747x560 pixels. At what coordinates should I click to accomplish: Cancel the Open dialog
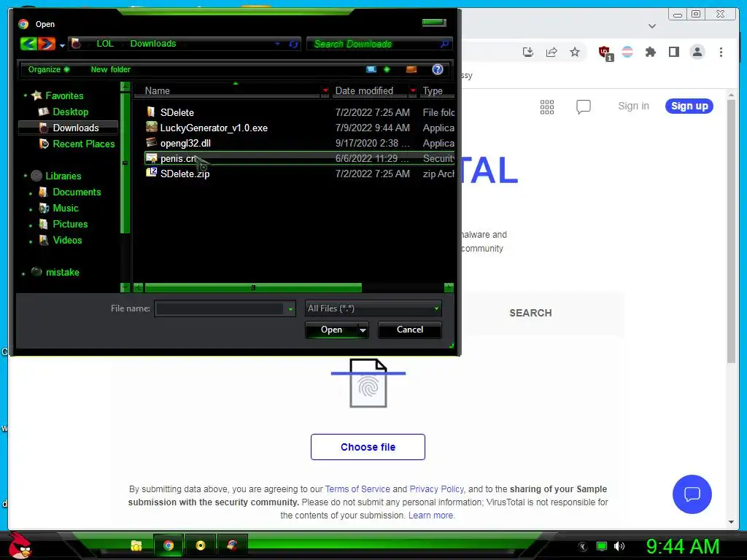[x=410, y=330]
